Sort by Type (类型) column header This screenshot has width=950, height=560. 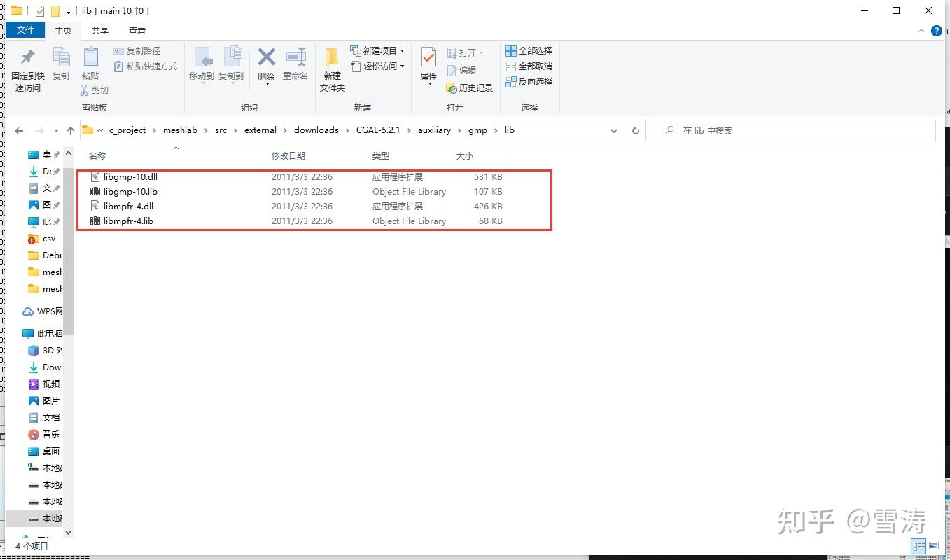coord(381,155)
